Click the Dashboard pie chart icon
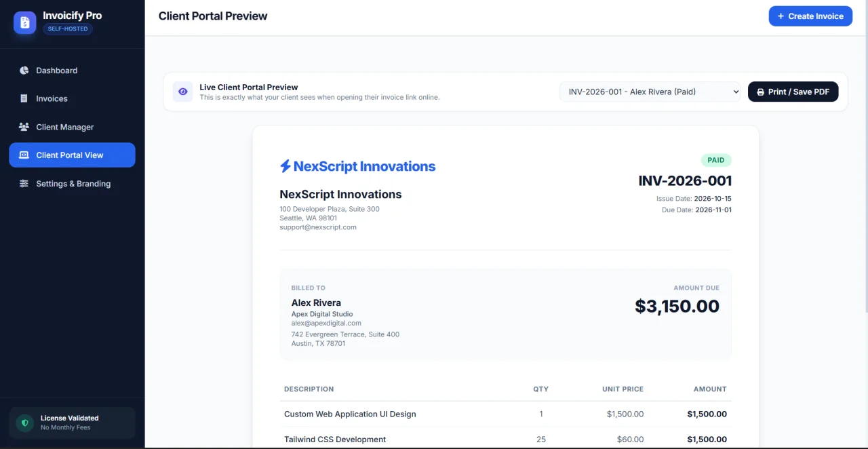The width and height of the screenshot is (868, 449). [x=24, y=71]
